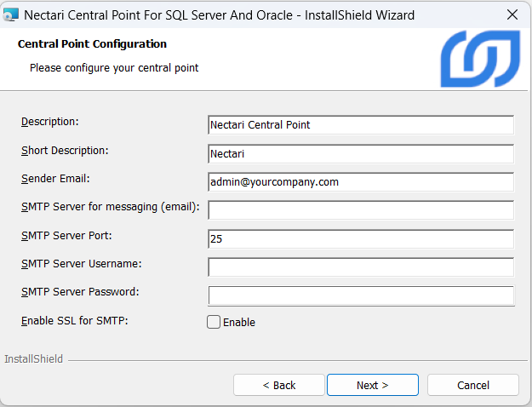Viewport: 532px width, 407px height.
Task: Close the InstallShield Wizard window
Action: click(512, 15)
